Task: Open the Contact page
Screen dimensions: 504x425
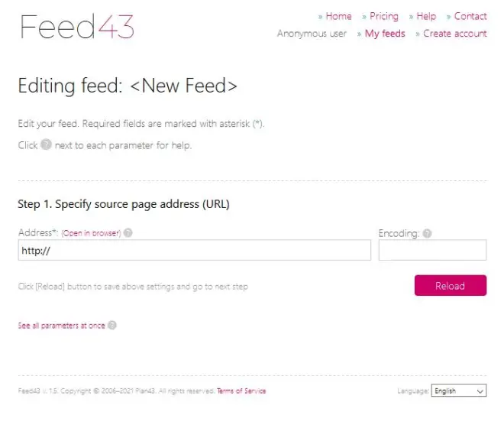Action: click(470, 16)
